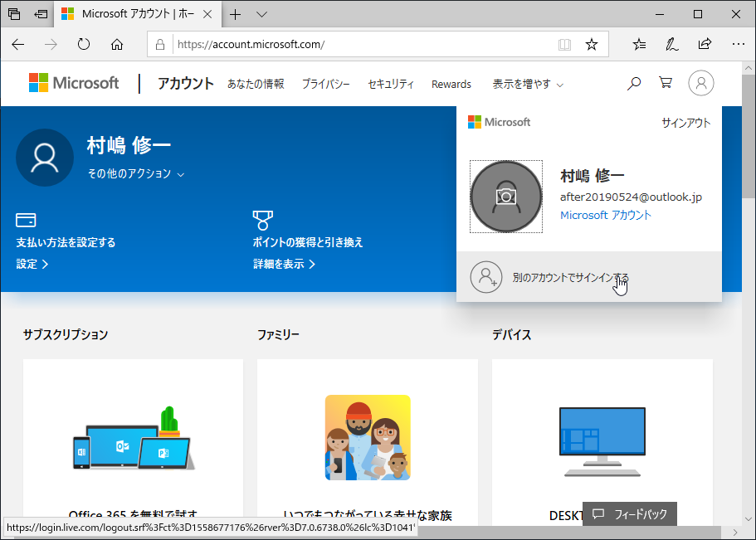Image resolution: width=756 pixels, height=540 pixels.
Task: Set these tabs aside icon
Action: [x=41, y=14]
